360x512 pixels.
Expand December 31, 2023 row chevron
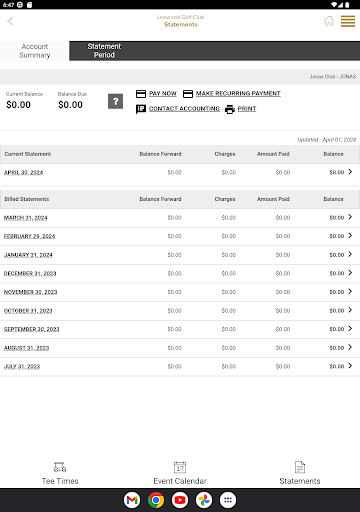[350, 273]
